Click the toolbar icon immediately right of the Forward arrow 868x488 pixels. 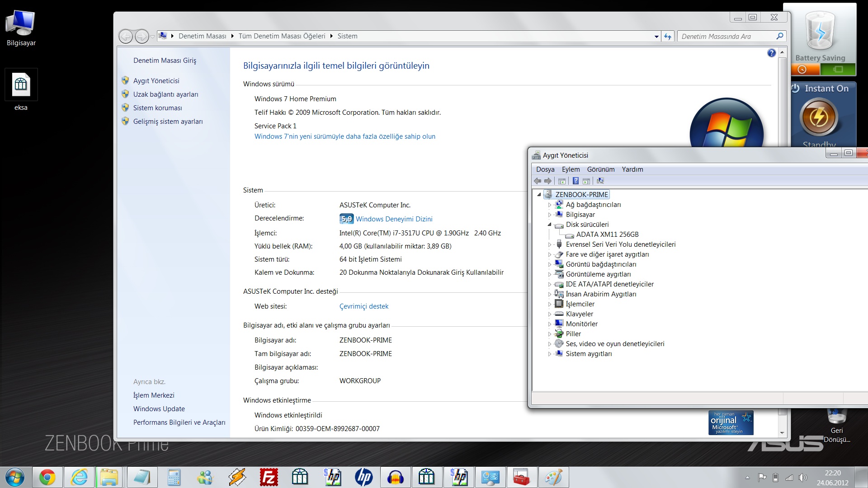[x=562, y=181]
